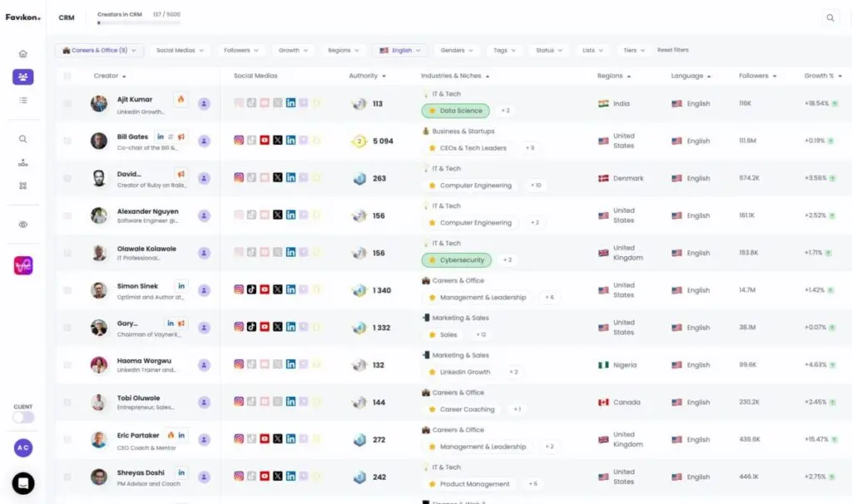Image resolution: width=852 pixels, height=504 pixels.
Task: Expand the Regions filter dropdown
Action: [344, 51]
